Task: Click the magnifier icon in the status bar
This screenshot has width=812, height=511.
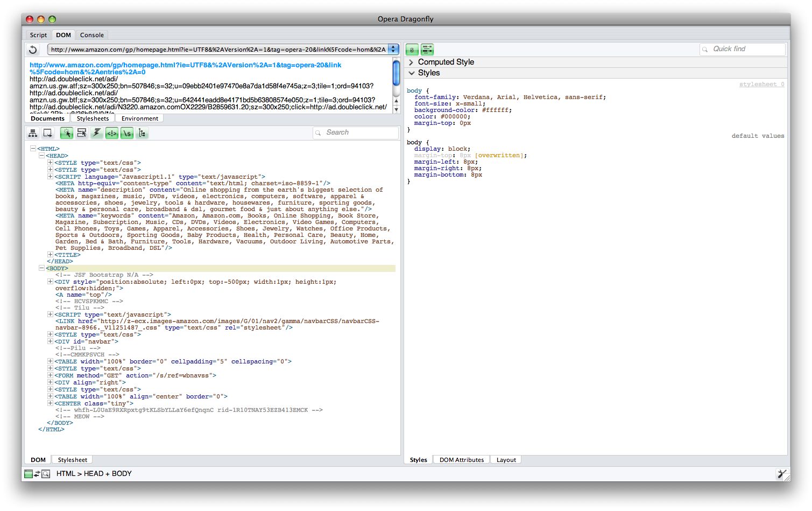Action: tap(47, 474)
